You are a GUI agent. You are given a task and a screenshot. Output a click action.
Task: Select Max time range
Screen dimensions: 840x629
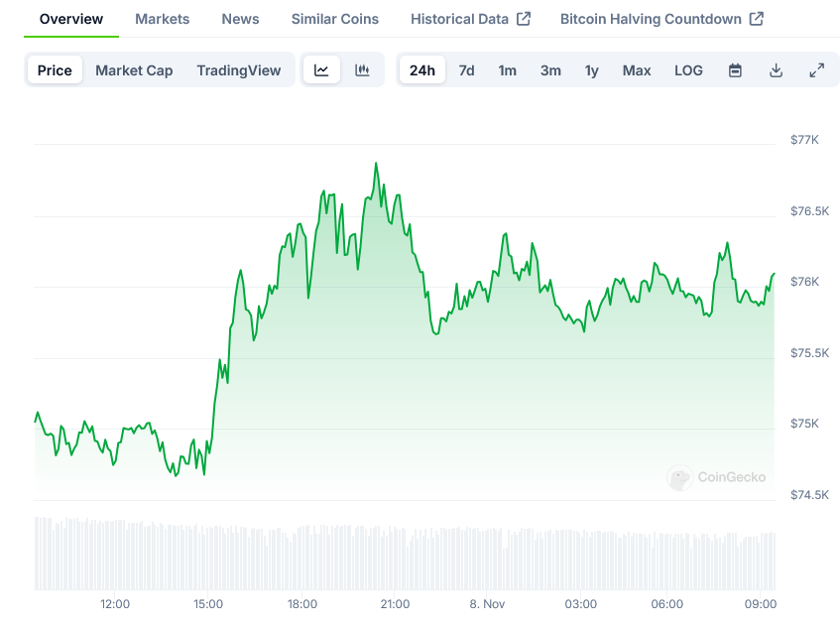click(637, 70)
